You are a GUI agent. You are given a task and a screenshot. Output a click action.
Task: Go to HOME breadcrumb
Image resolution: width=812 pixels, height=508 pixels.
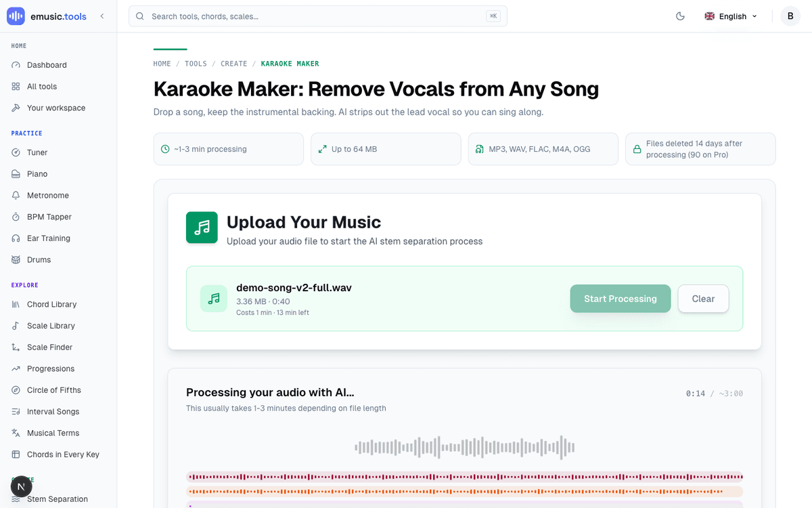[x=162, y=64]
